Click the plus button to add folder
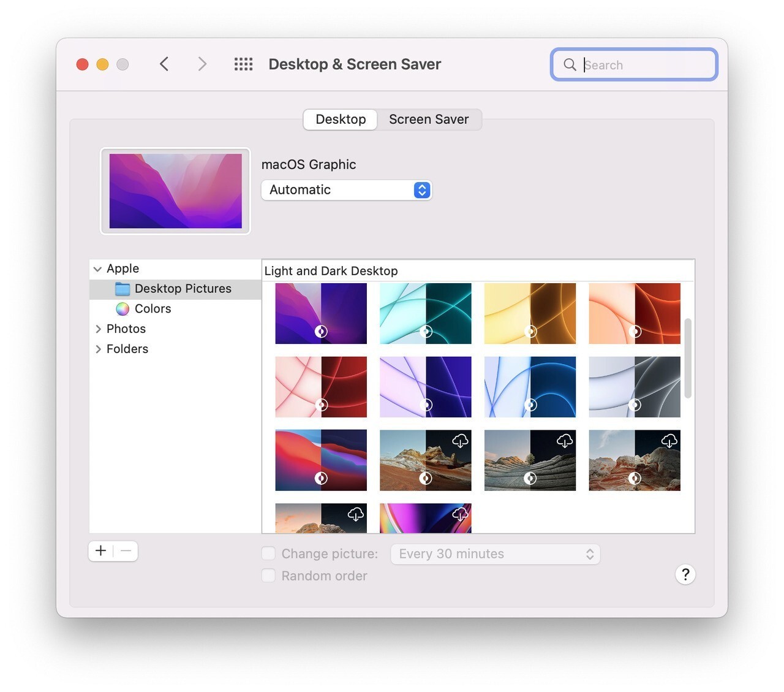784x692 pixels. click(x=101, y=551)
